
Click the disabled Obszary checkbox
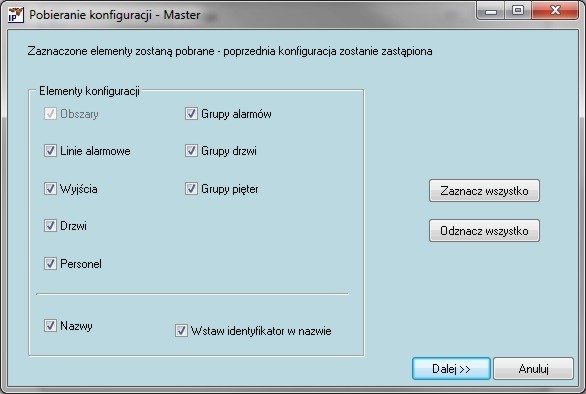(50, 114)
